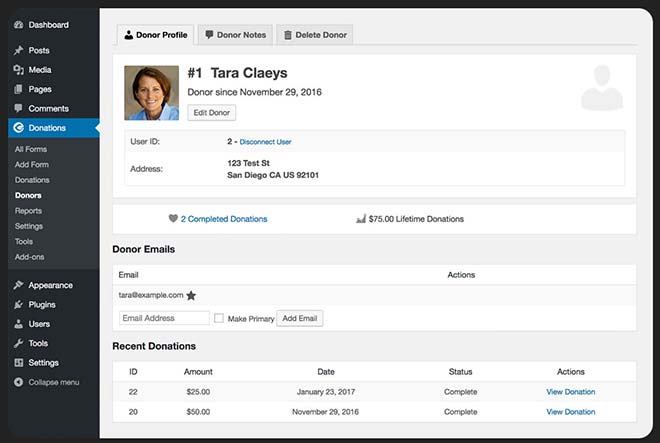Click the Appearance paintbrush icon
The width and height of the screenshot is (660, 443).
(19, 285)
